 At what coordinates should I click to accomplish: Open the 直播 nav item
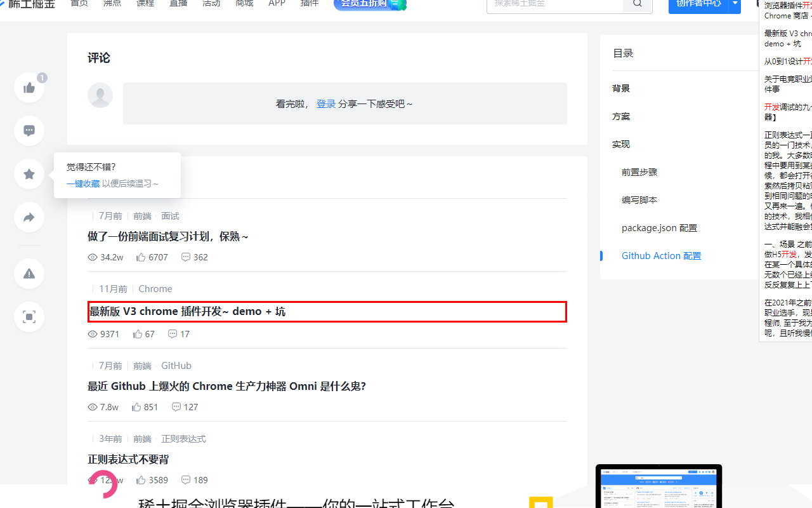(178, 3)
